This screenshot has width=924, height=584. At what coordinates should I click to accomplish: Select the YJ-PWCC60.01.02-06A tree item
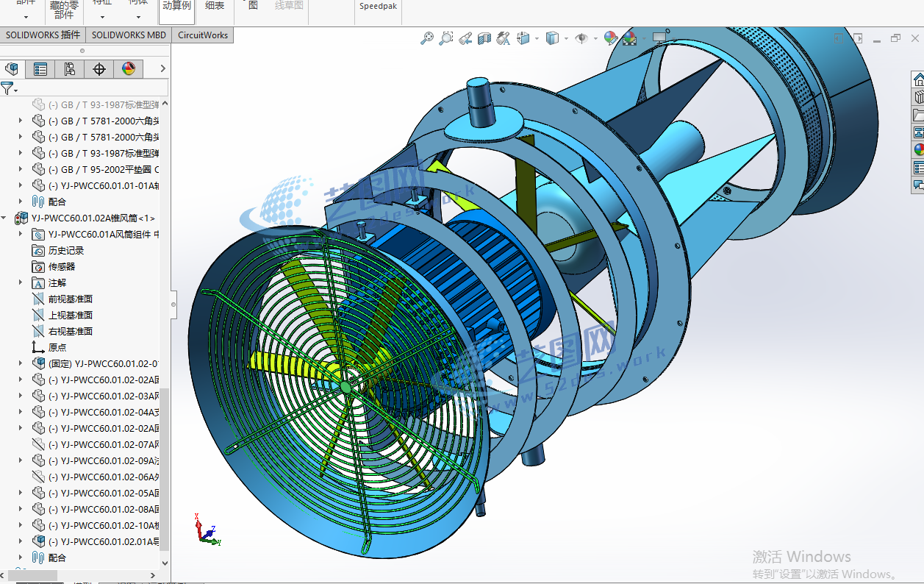(96, 477)
